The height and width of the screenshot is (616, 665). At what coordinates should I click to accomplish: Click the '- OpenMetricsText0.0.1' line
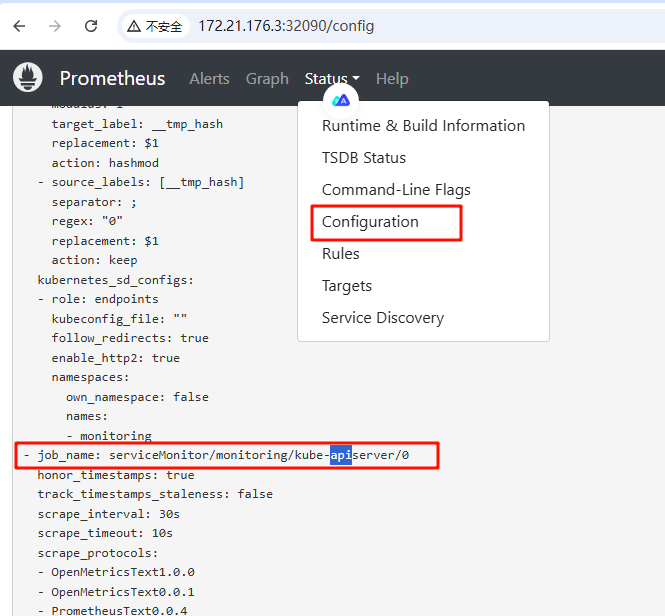tap(116, 592)
